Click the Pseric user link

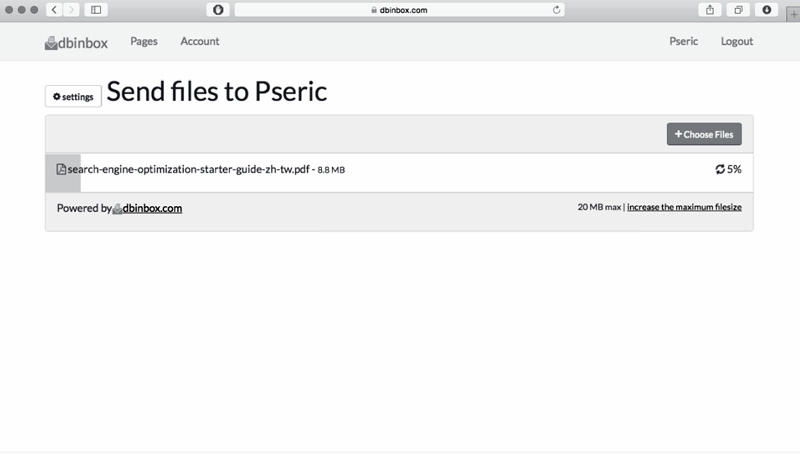[684, 42]
